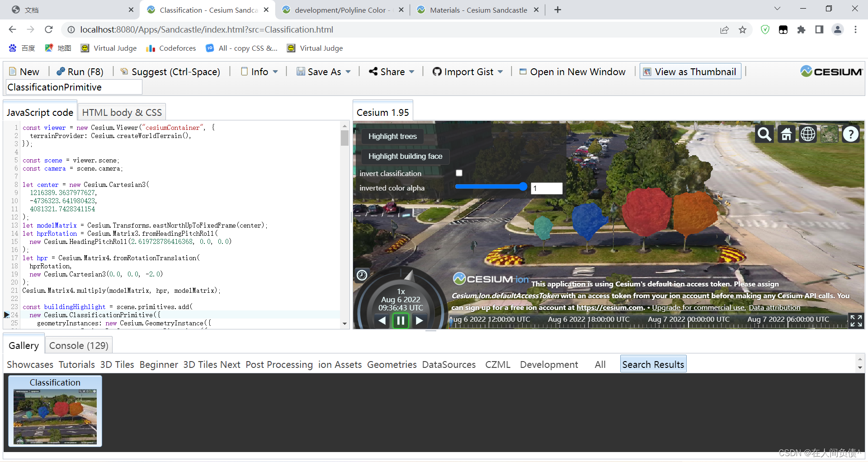Viewport: 868px width, 462px height.
Task: Adjust the inverted color alpha slider
Action: point(491,186)
